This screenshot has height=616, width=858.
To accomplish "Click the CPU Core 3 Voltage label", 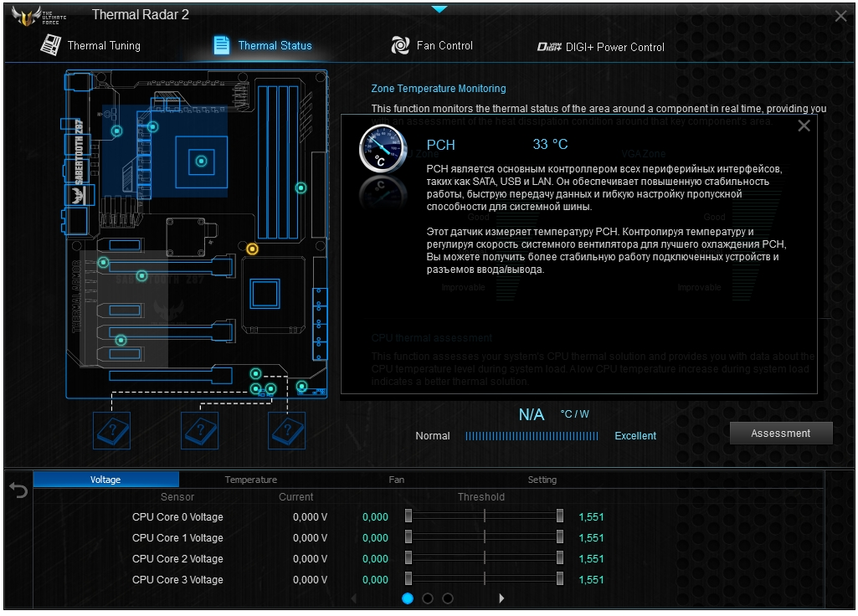I will pyautogui.click(x=177, y=579).
